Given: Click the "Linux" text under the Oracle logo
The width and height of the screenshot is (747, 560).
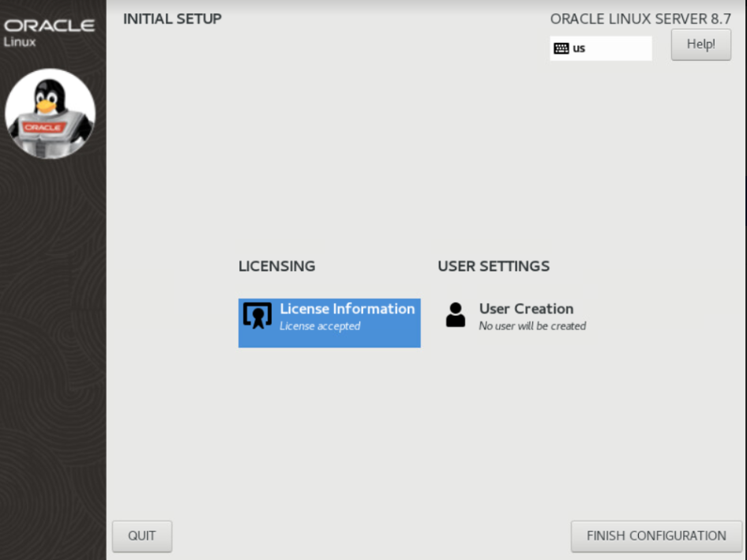Looking at the screenshot, I should [20, 42].
